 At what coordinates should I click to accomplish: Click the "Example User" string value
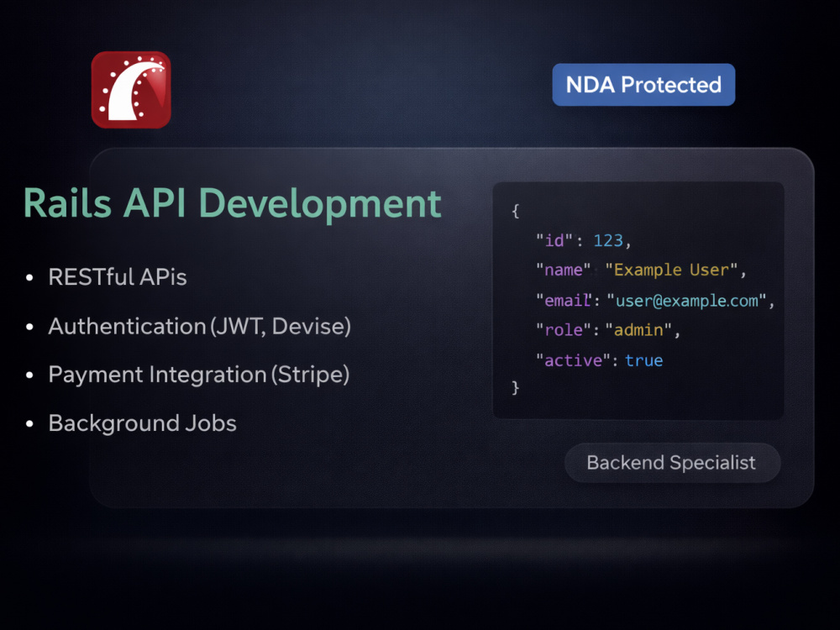[x=672, y=270]
